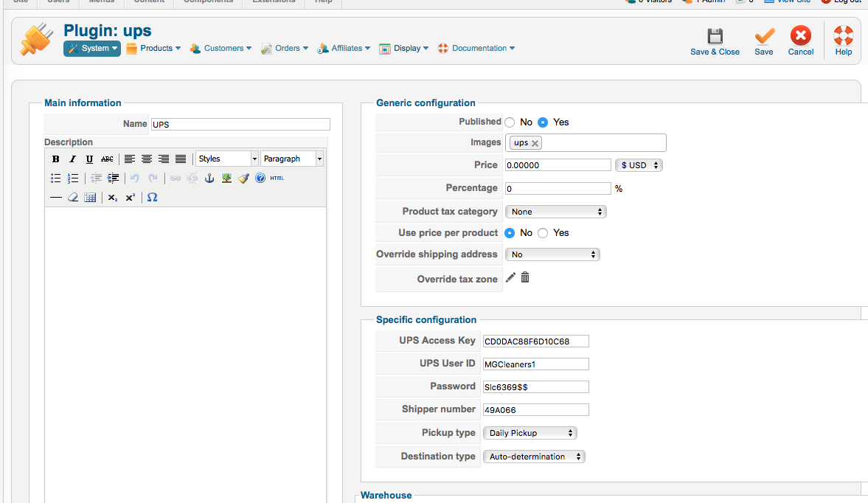Remove the ups image tag
868x503 pixels.
[x=535, y=143]
